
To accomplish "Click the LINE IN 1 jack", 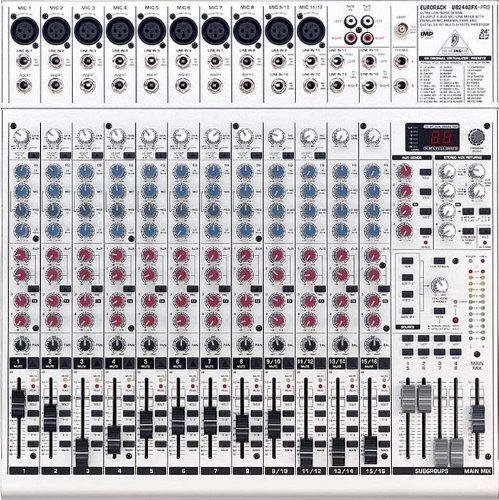I will [x=23, y=61].
